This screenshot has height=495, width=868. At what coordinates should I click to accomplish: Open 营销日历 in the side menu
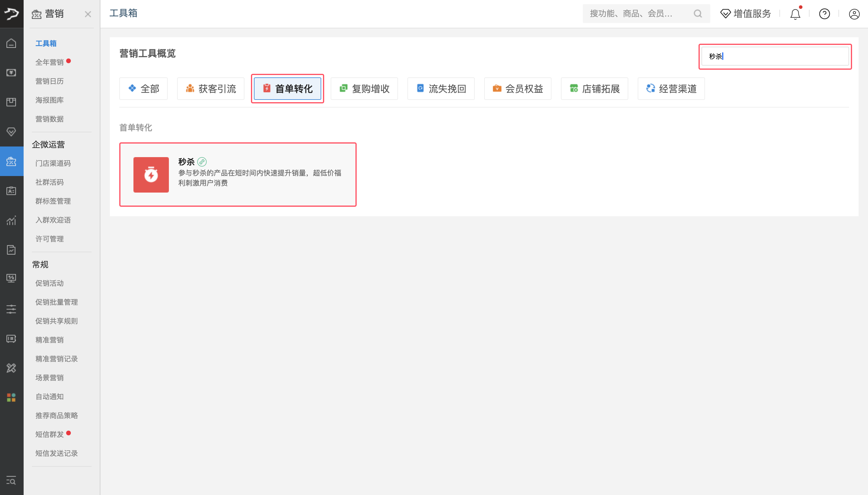(50, 81)
